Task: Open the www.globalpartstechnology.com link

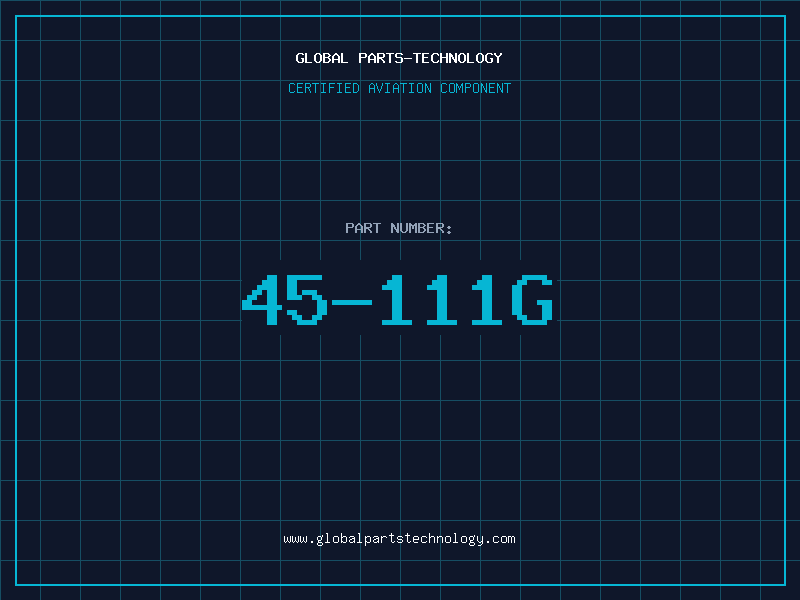Action: tap(399, 539)
